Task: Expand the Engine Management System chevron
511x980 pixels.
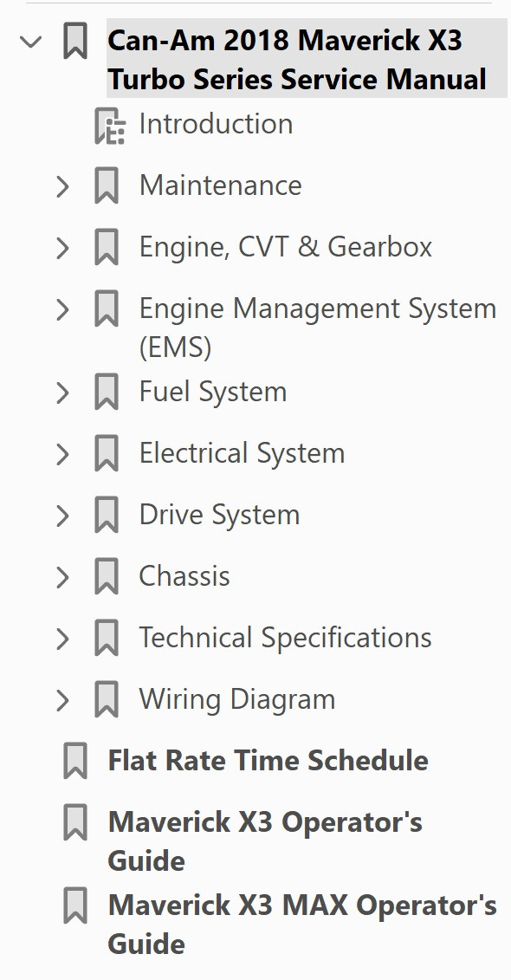Action: [61, 309]
